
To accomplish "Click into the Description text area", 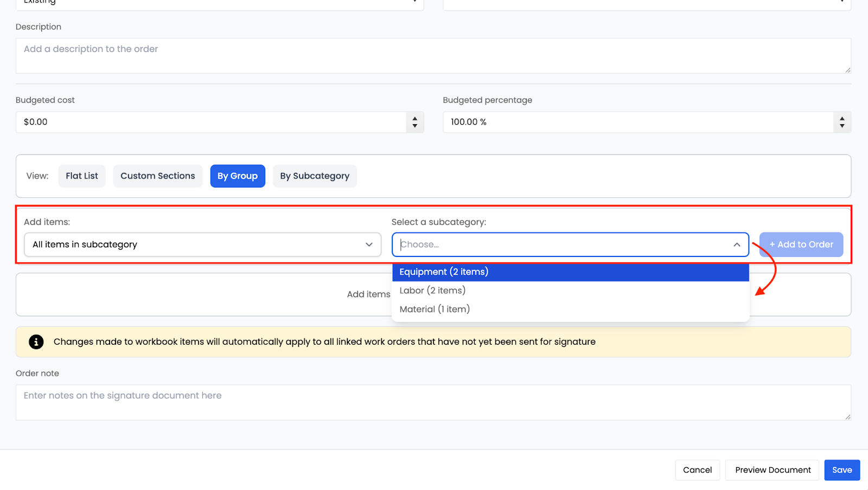I will tap(433, 56).
